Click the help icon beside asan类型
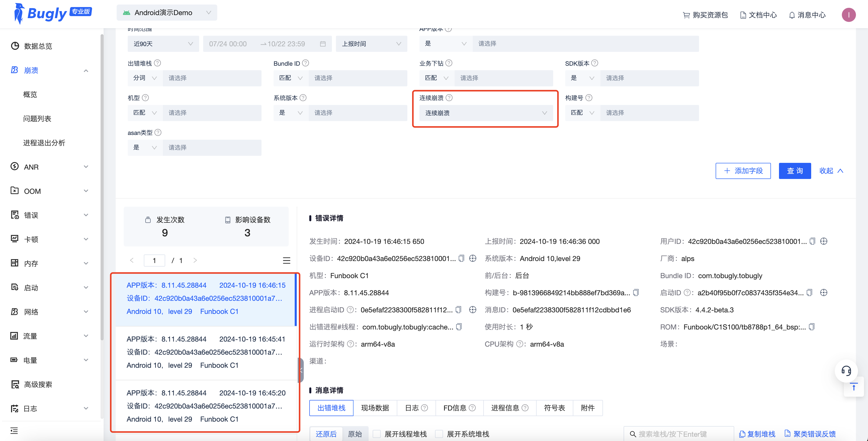This screenshot has width=868, height=441. click(x=158, y=132)
